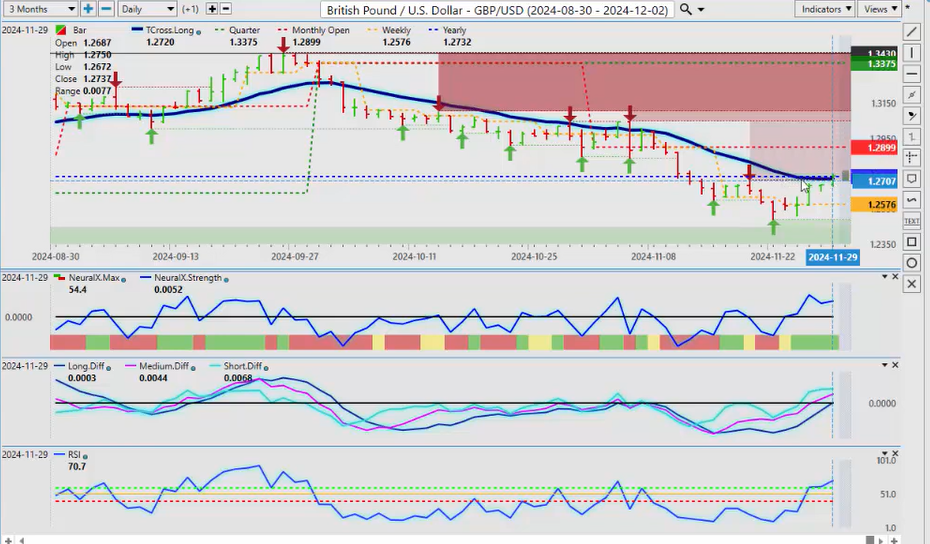Open the RSI panel options arrow
This screenshot has width=930, height=544.
click(884, 453)
